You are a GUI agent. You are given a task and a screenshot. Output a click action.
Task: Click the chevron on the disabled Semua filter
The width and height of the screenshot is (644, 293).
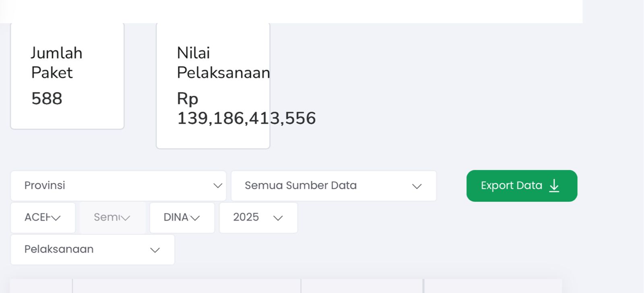coord(126,218)
